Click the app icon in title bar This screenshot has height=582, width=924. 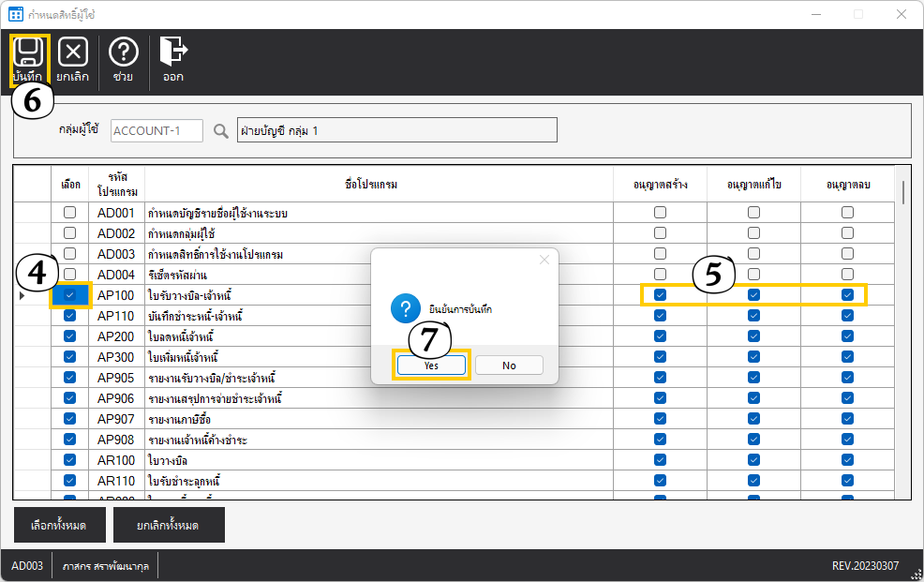[x=16, y=15]
